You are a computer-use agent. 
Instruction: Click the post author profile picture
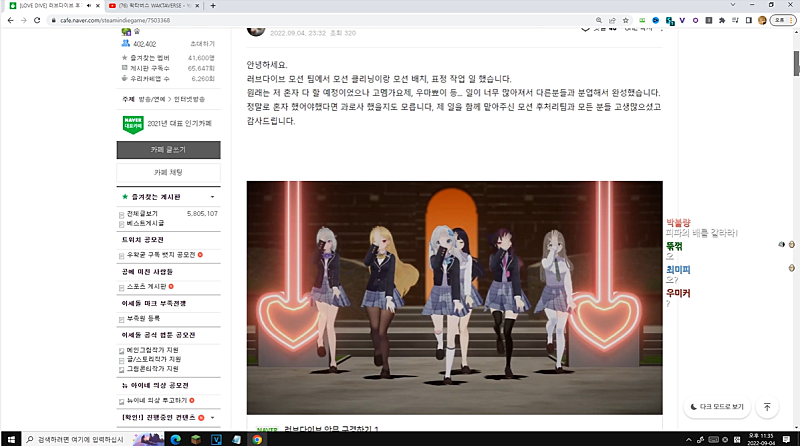256,32
